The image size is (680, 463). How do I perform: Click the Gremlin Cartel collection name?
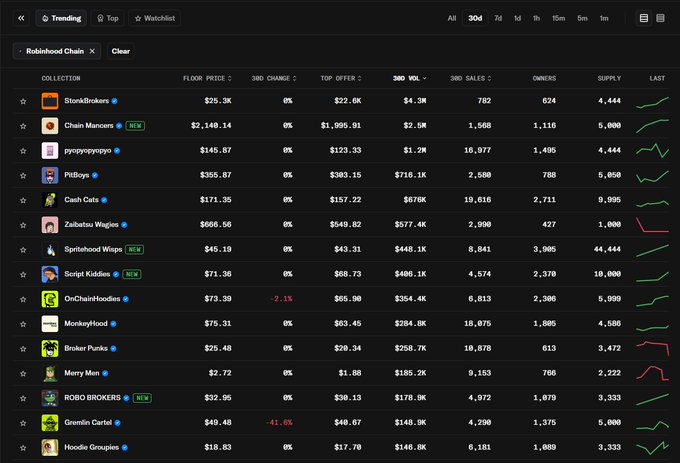point(88,422)
